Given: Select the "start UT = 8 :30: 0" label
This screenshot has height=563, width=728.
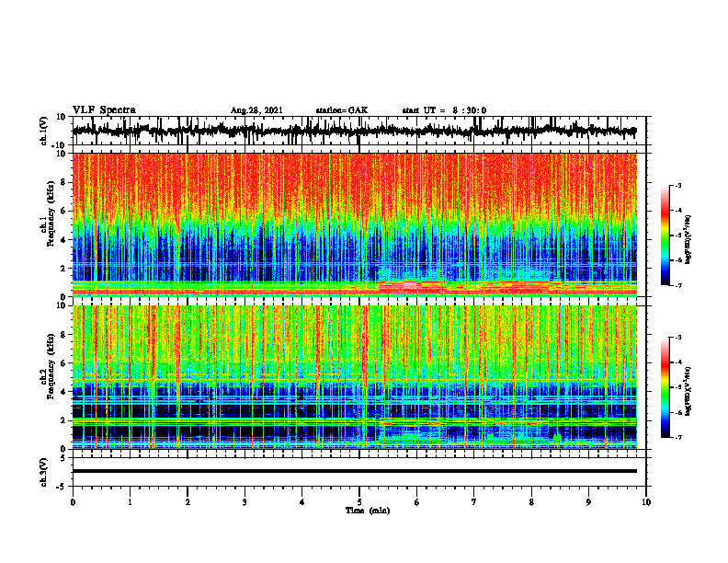Looking at the screenshot, I should coord(444,110).
